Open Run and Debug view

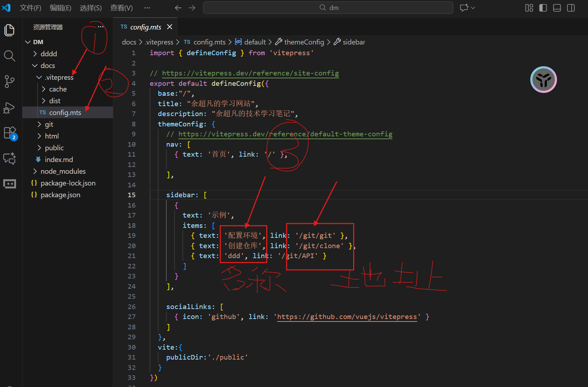[9, 108]
